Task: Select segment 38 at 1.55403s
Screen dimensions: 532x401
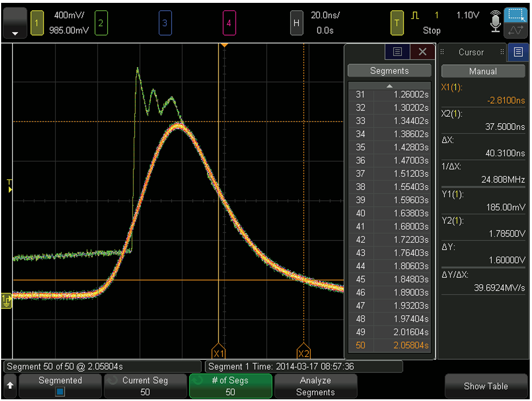Action: coord(389,187)
